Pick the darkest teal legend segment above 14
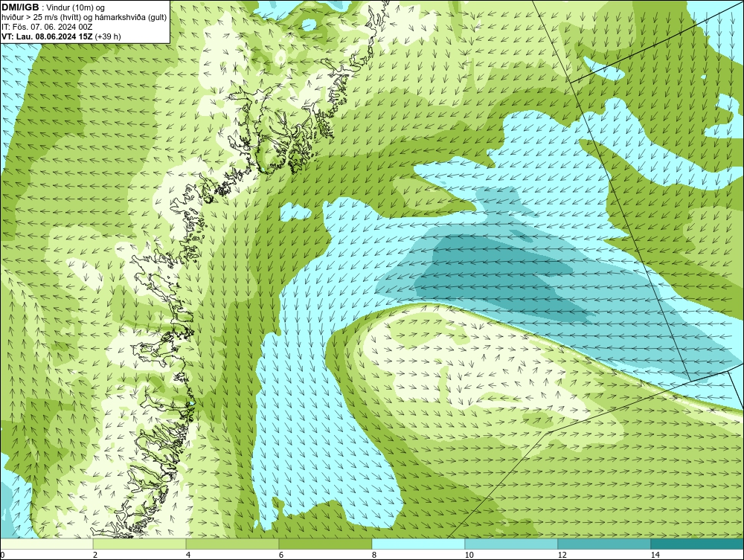744x560 pixels. 698,544
